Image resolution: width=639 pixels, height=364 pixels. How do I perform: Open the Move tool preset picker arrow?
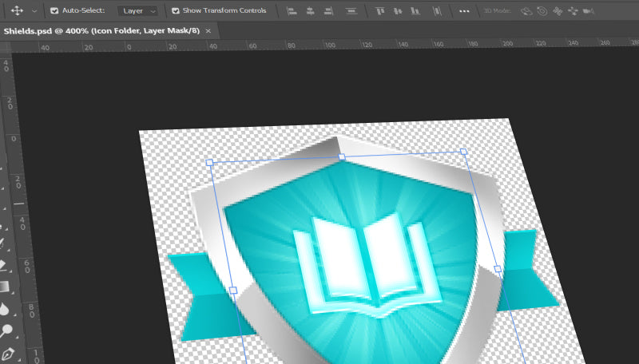[x=34, y=11]
